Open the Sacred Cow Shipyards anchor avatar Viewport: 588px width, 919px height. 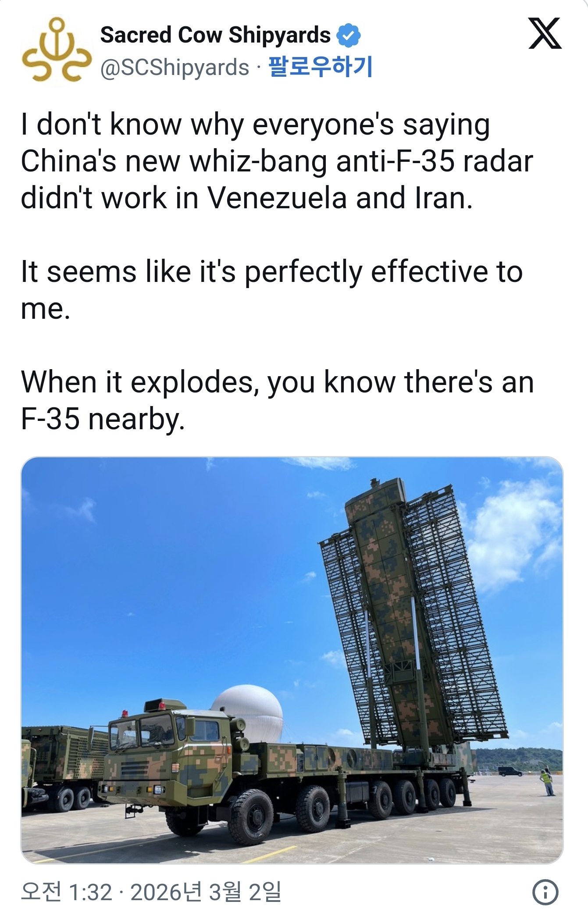pos(56,50)
